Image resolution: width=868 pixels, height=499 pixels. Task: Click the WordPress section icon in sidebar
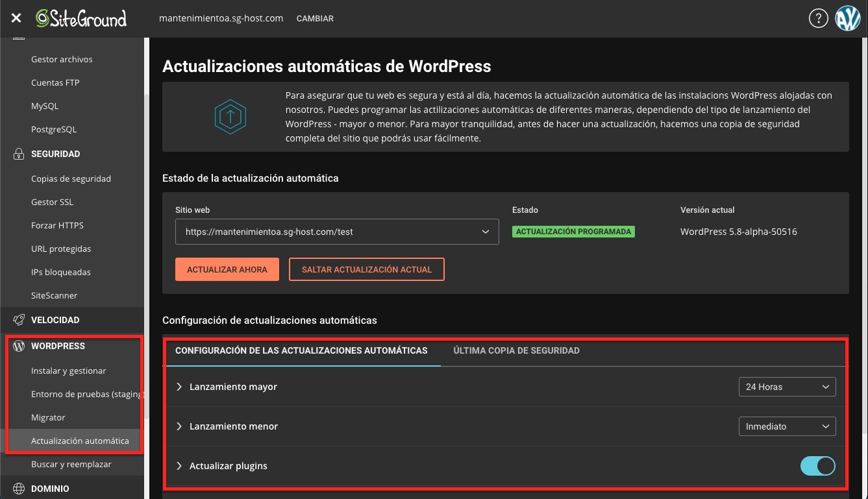(18, 345)
